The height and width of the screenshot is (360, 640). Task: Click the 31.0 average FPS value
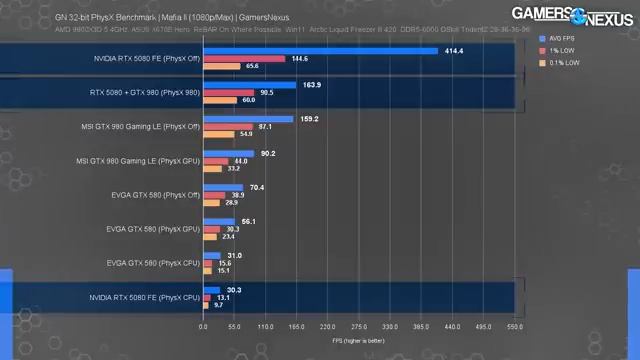[235, 256]
